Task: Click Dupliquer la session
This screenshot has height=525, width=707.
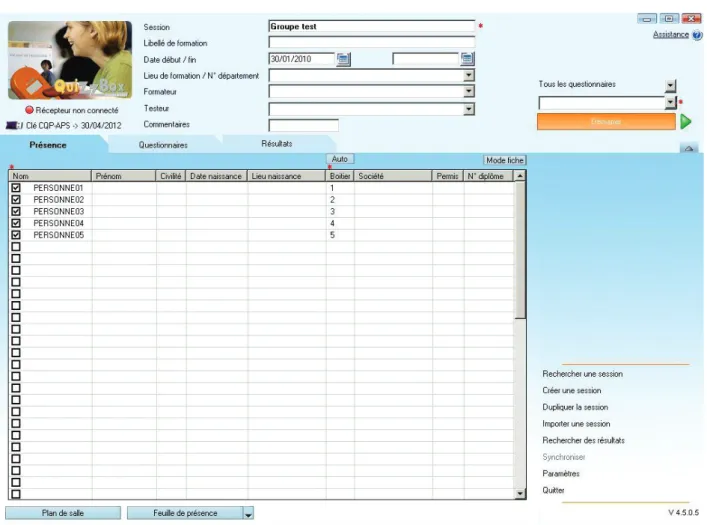Action: [575, 407]
